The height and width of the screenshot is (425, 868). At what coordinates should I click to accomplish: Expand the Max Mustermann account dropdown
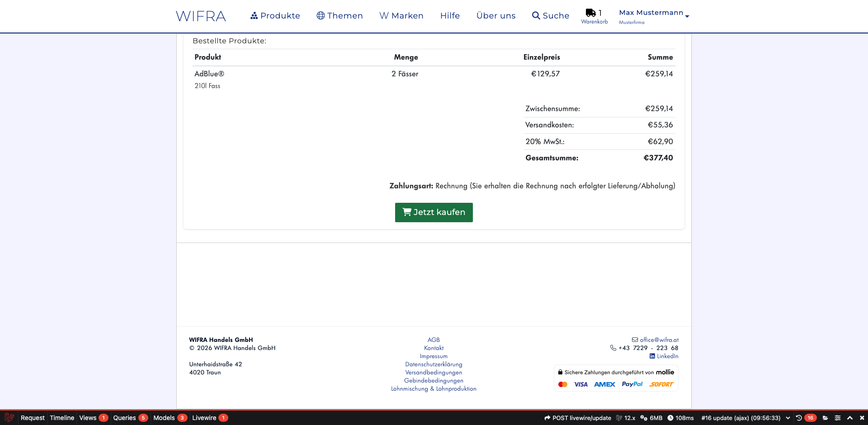tap(654, 16)
